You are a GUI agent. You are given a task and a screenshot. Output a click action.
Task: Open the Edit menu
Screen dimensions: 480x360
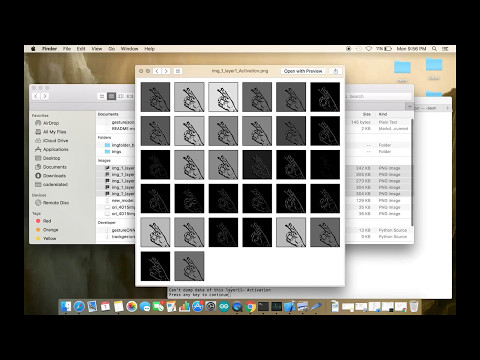81,49
